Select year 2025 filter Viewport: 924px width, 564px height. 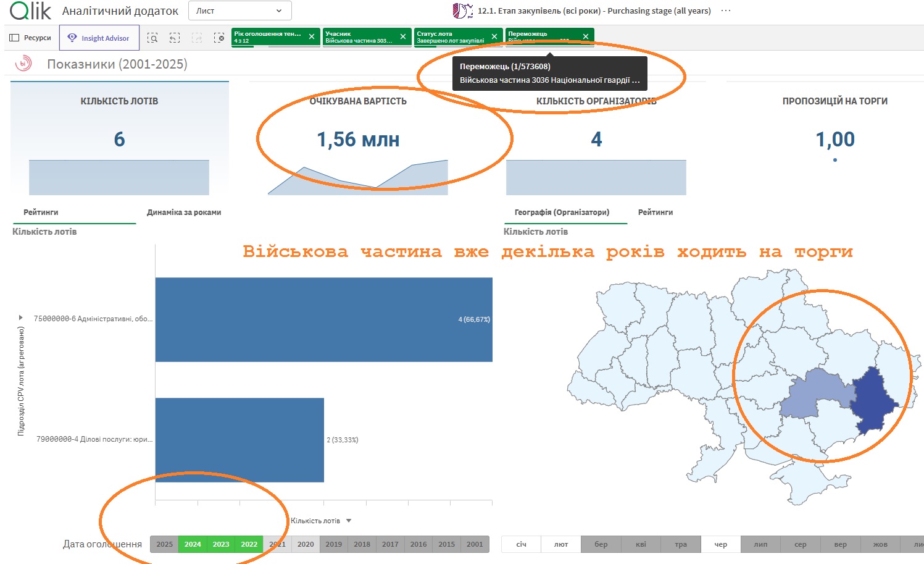pyautogui.click(x=165, y=544)
